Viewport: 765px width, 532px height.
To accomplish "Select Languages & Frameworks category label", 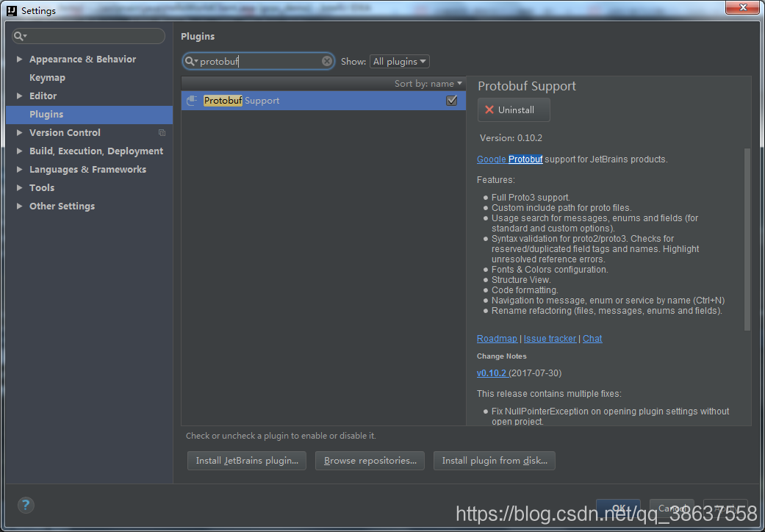I will tap(88, 170).
